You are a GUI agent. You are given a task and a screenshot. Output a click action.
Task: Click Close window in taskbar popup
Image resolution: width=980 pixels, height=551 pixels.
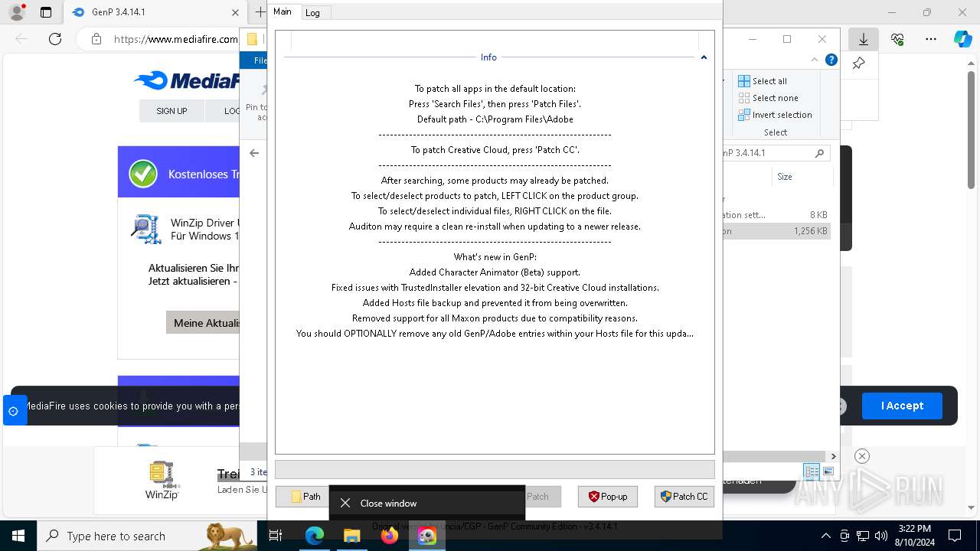coord(427,503)
